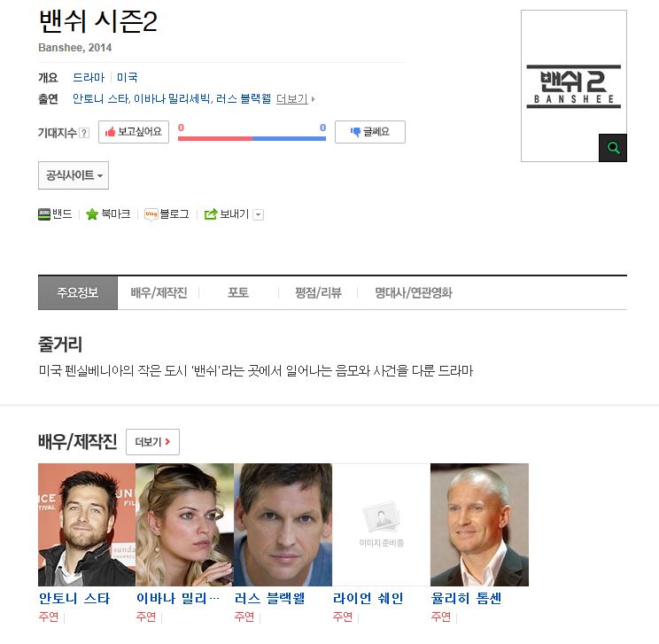Viewport: 659px width, 644px height.
Task: Click the 보내기 send arrow icon
Action: click(x=211, y=214)
